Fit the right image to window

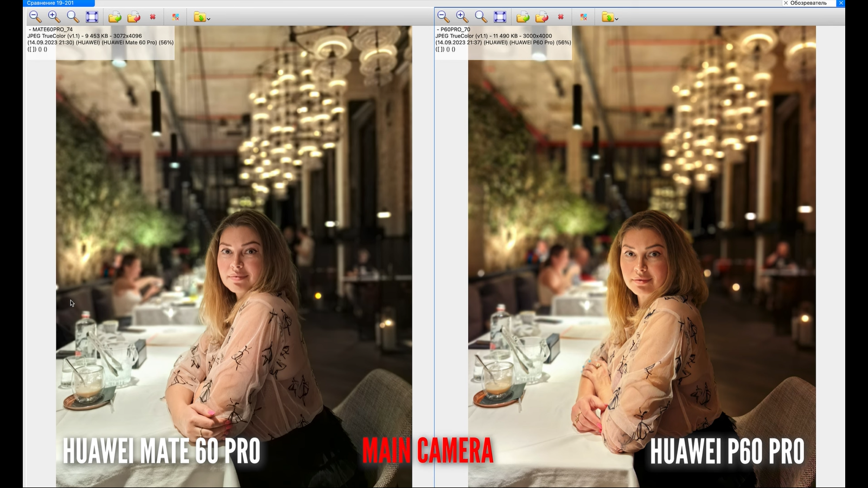500,17
